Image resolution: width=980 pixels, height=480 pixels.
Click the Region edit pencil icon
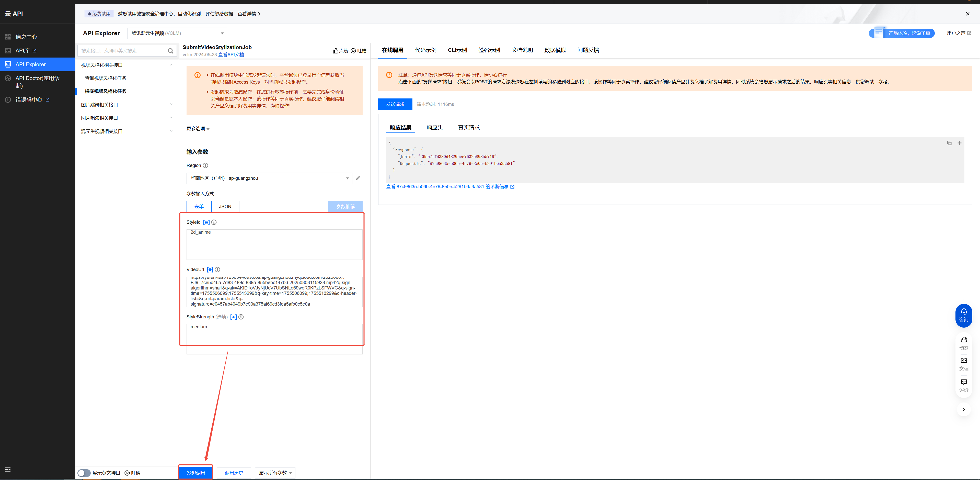pyautogui.click(x=358, y=178)
